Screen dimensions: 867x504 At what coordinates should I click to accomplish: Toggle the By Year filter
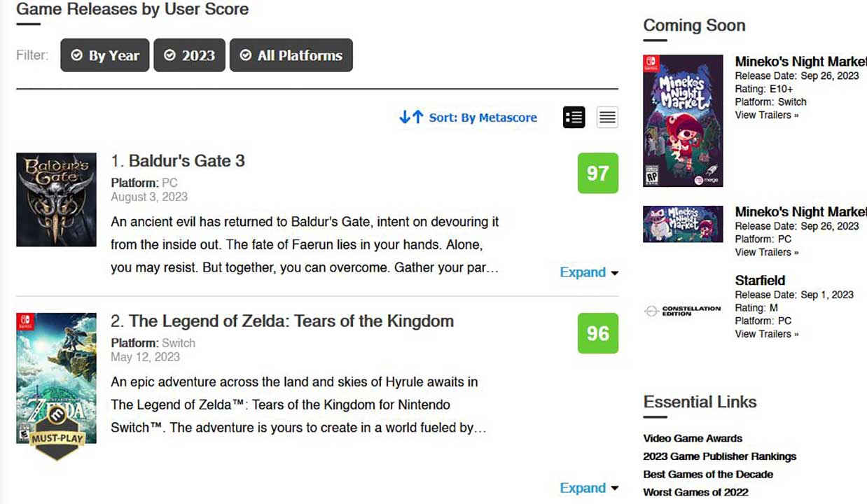pyautogui.click(x=105, y=55)
